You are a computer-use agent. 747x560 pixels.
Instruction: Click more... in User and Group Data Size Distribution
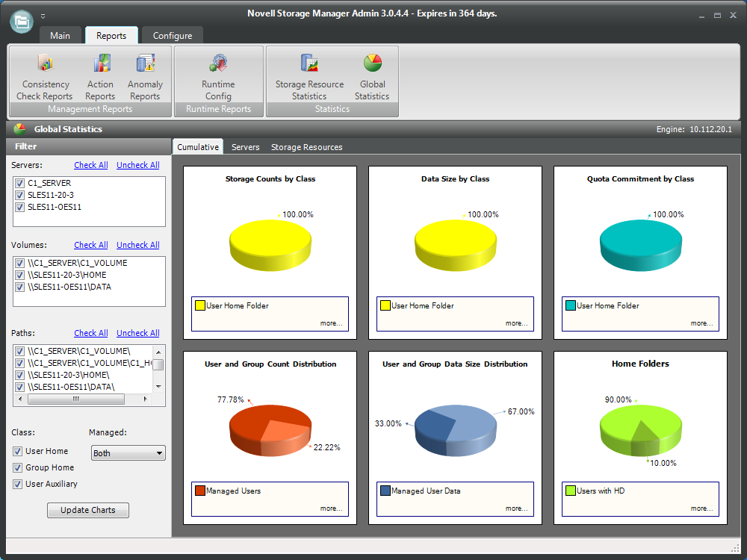pos(516,508)
